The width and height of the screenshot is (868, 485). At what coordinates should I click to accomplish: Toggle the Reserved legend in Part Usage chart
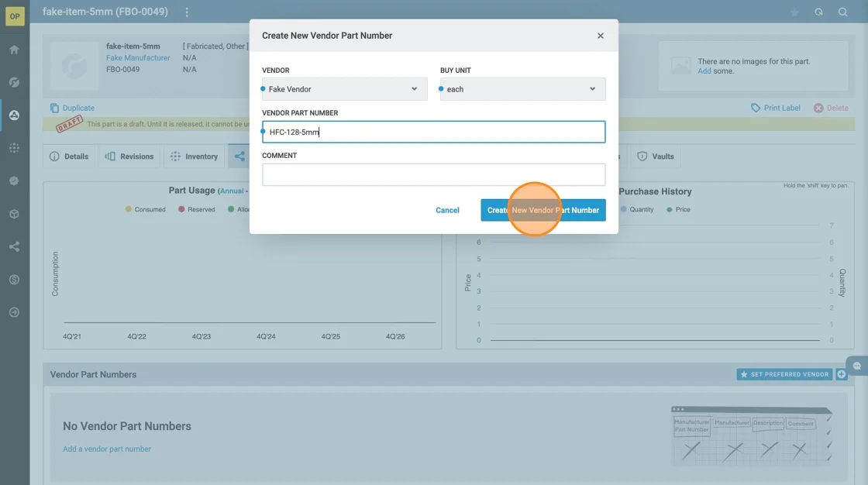(196, 209)
